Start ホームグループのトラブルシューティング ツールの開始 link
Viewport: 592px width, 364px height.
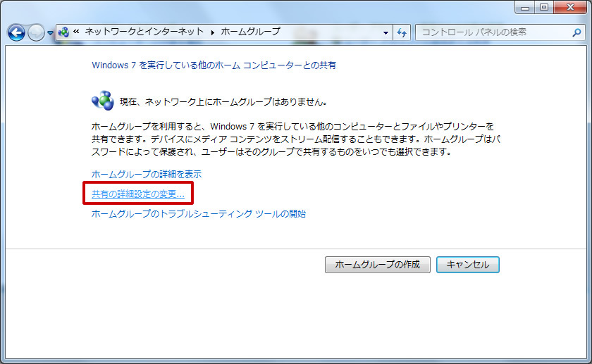click(199, 214)
